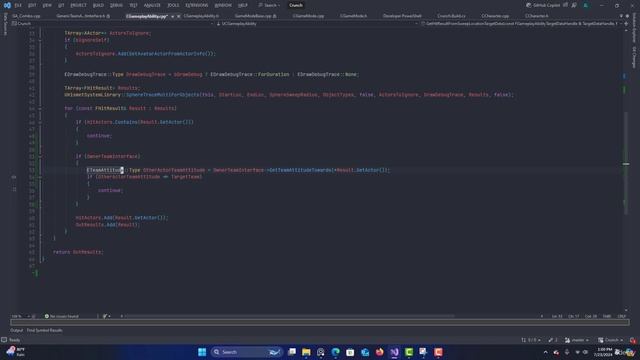Click the taskbar Search box

click(247, 352)
